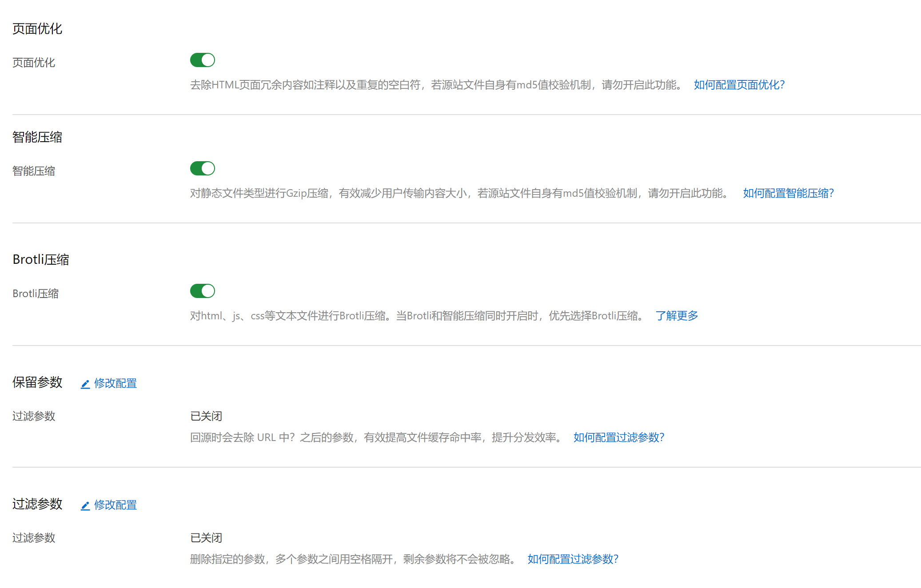Open 修改配置 link in 保留参数 section
This screenshot has height=588, width=921.
pyautogui.click(x=115, y=383)
